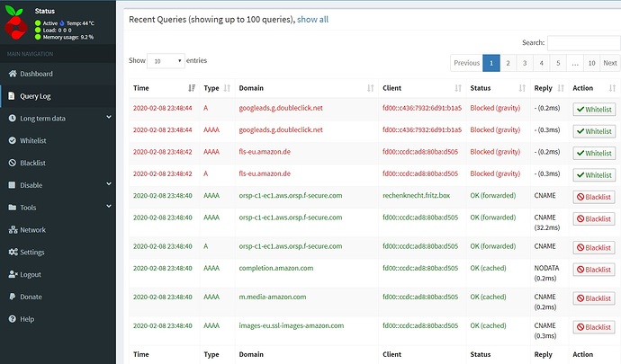Click the Network icon in sidebar

point(12,230)
